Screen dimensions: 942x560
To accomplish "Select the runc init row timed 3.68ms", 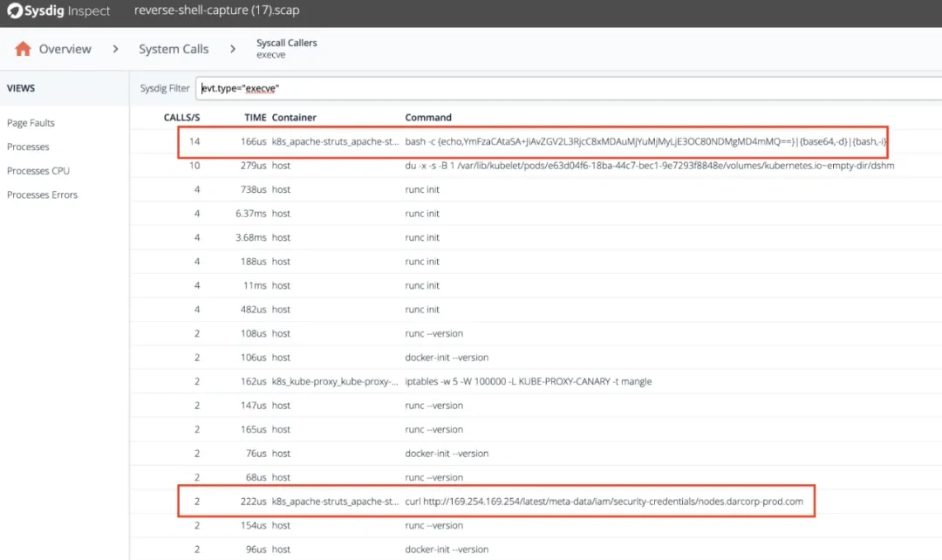I will click(x=536, y=237).
